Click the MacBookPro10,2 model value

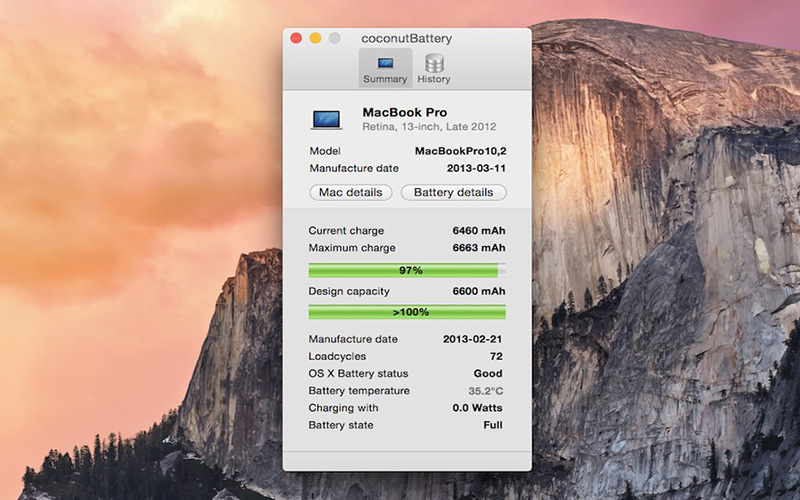(x=461, y=151)
